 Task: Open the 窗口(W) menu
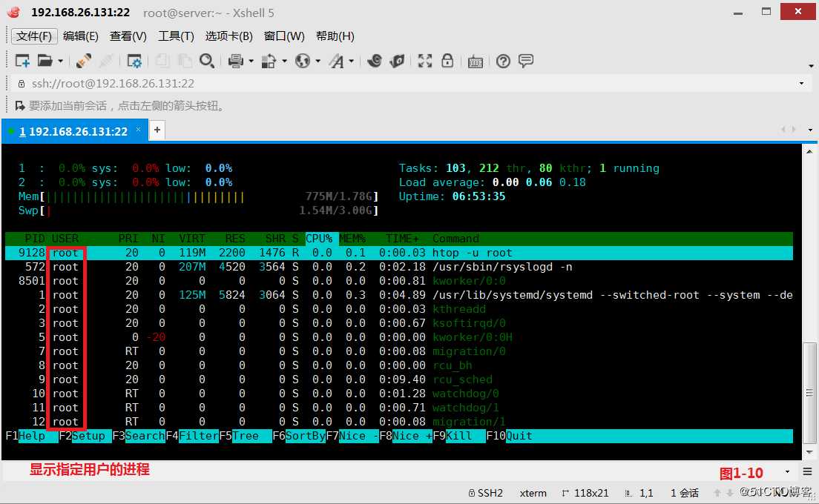(284, 36)
